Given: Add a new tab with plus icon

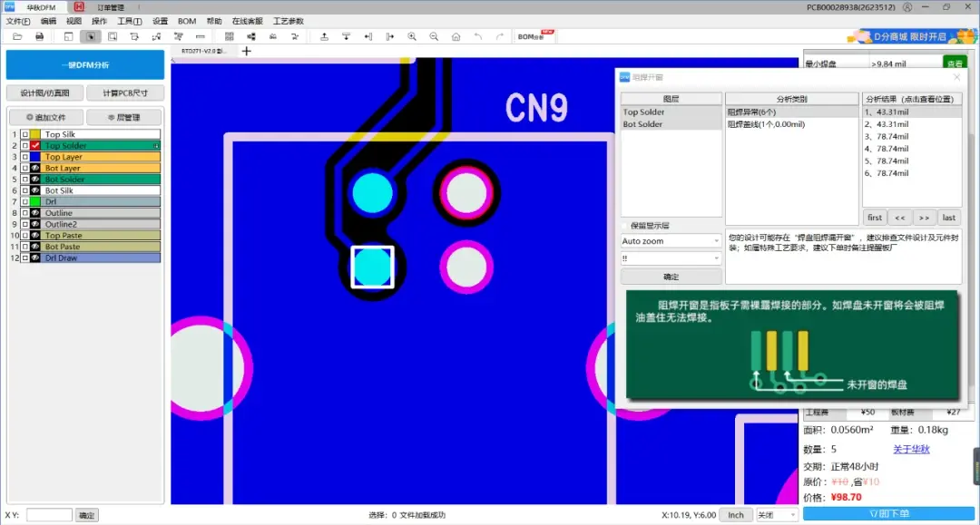Looking at the screenshot, I should tap(246, 51).
